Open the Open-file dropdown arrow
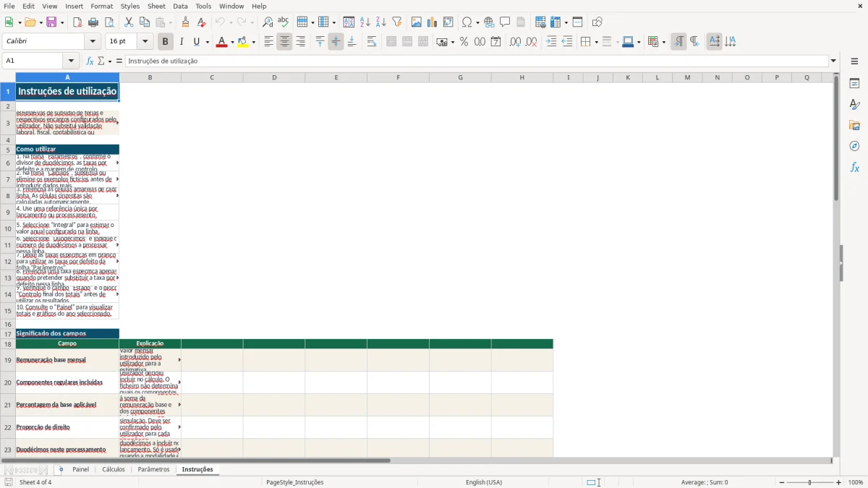The height and width of the screenshot is (488, 868). point(40,22)
